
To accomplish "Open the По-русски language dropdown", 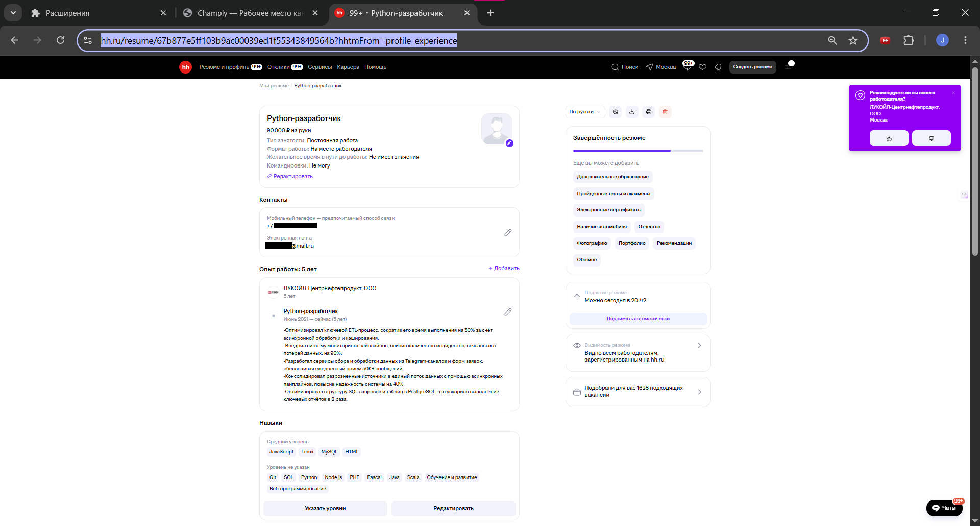I will pyautogui.click(x=585, y=112).
